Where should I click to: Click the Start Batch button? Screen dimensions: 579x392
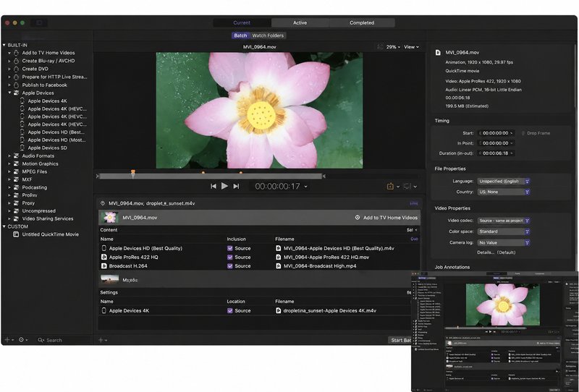click(x=400, y=341)
